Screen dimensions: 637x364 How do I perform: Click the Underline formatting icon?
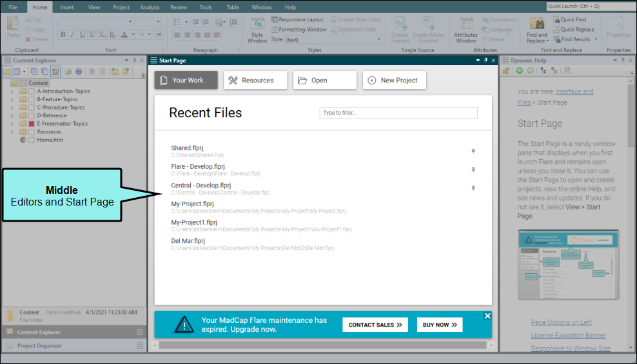click(83, 35)
